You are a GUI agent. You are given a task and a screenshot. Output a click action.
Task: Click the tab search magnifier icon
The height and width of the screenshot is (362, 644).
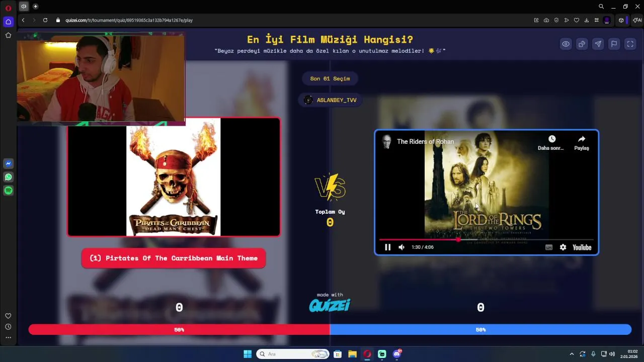[x=601, y=7]
